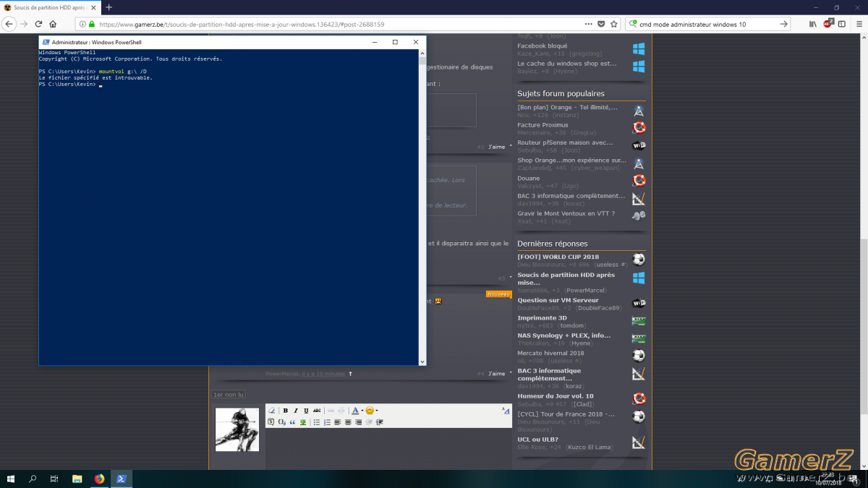This screenshot has width=868, height=488.
Task: Click the PowerShell window vertical scrollbar
Action: coord(422,207)
